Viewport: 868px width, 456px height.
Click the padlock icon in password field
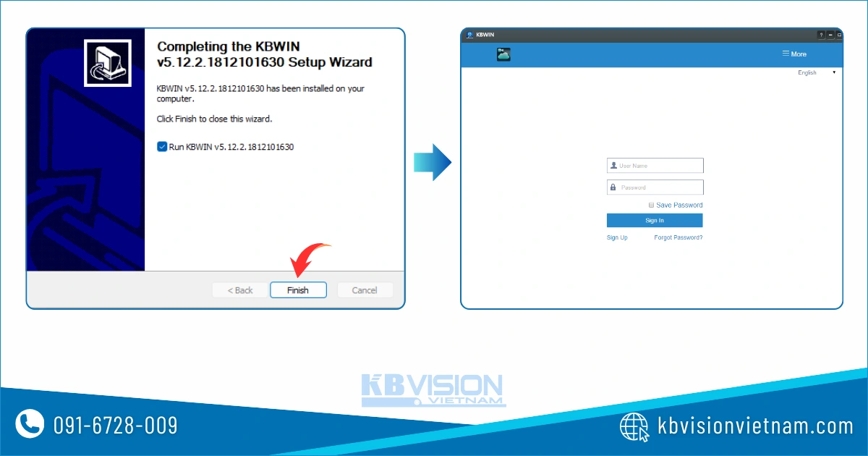[613, 187]
